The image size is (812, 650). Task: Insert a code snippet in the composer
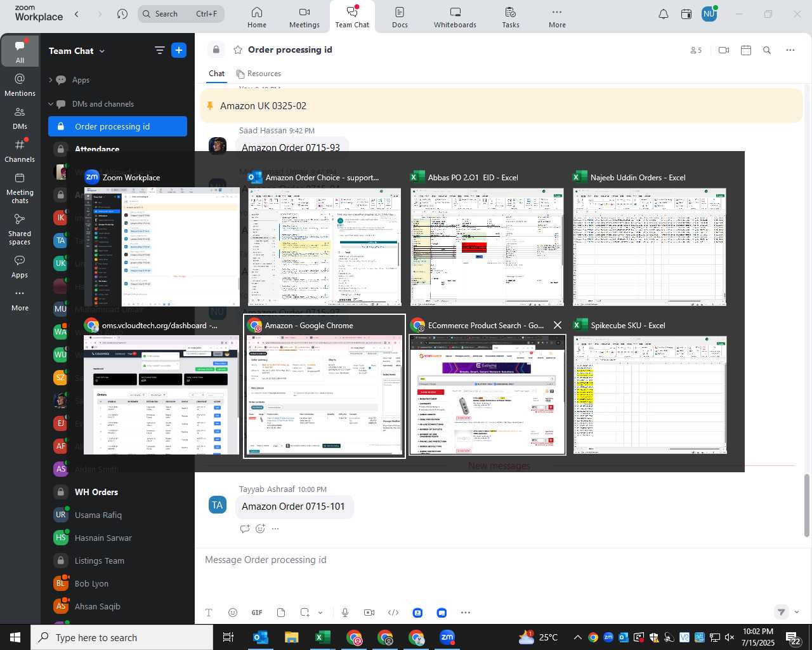click(x=393, y=613)
